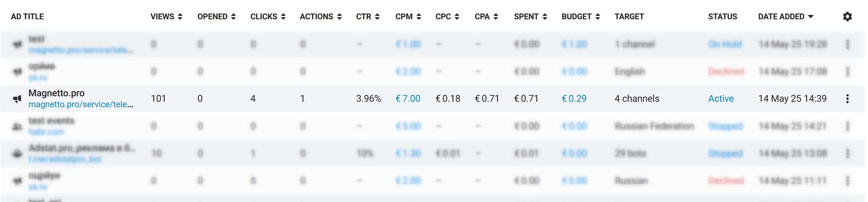Open the magnetto.pro/service/tele... link
Screen dimensions: 868x202
point(81,104)
